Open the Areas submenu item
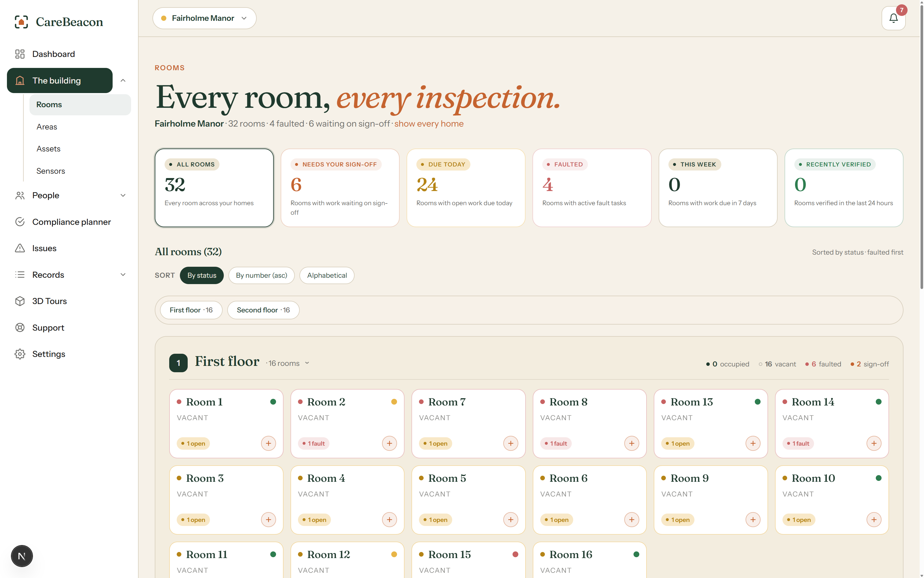This screenshot has height=578, width=924. pyautogui.click(x=80, y=127)
